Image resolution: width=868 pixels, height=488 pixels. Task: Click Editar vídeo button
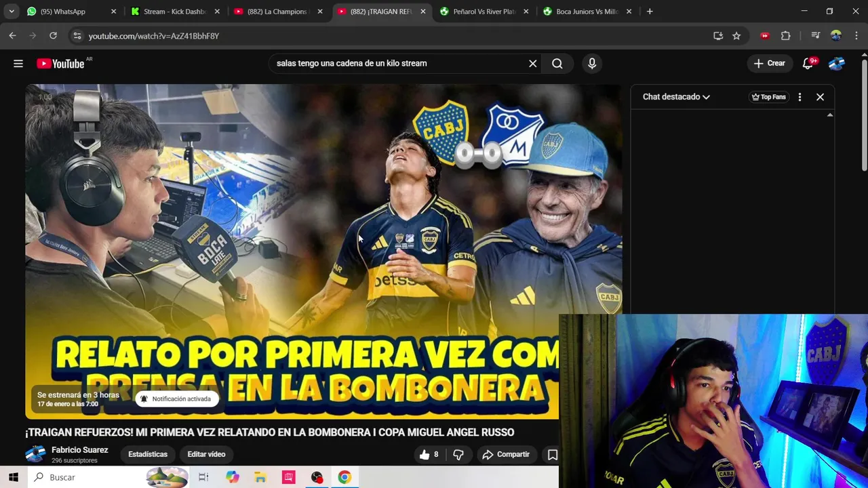[x=206, y=455]
